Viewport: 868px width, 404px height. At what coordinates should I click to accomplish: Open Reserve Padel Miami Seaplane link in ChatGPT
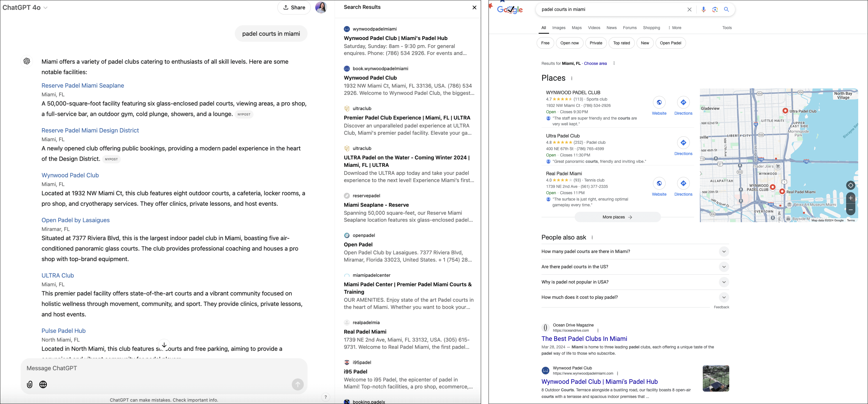83,86
